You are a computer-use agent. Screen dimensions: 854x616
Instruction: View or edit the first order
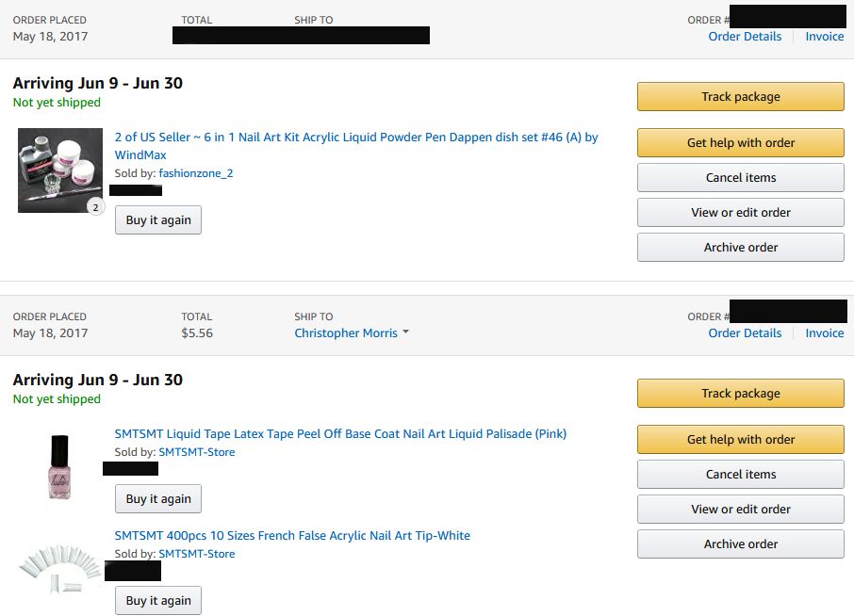point(740,213)
